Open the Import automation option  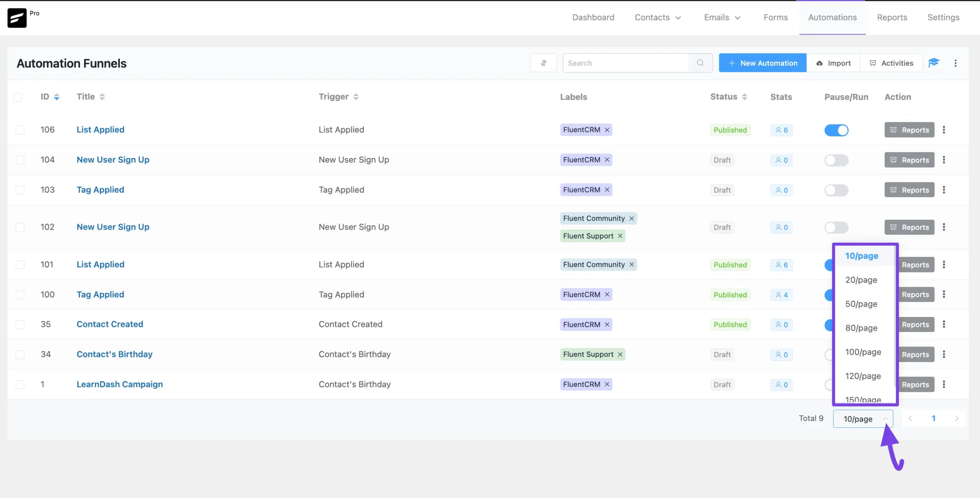coord(834,64)
